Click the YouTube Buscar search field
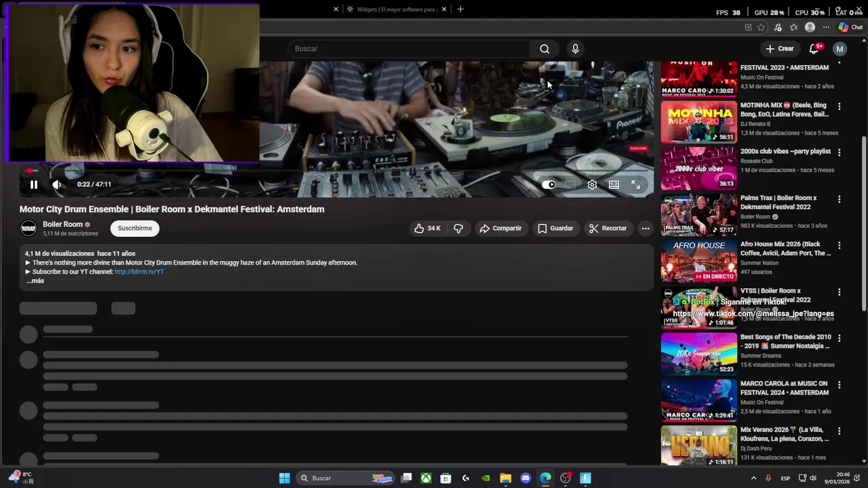This screenshot has height=488, width=868. tap(410, 49)
